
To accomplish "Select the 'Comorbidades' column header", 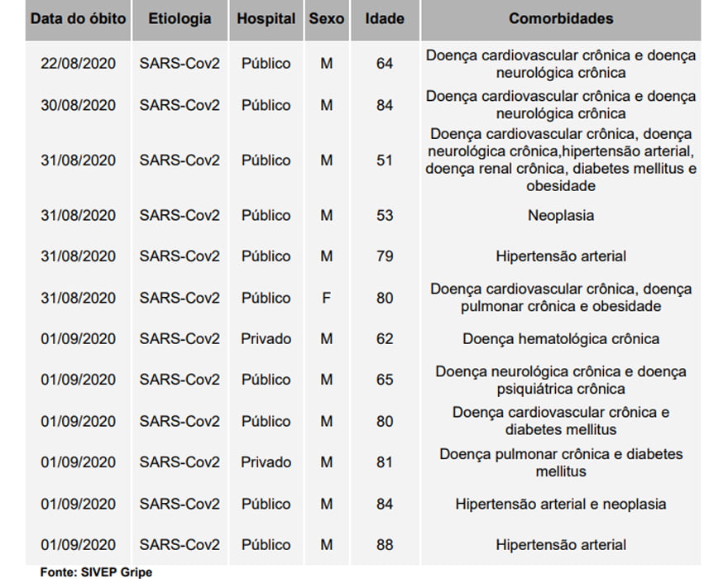I will 561,18.
